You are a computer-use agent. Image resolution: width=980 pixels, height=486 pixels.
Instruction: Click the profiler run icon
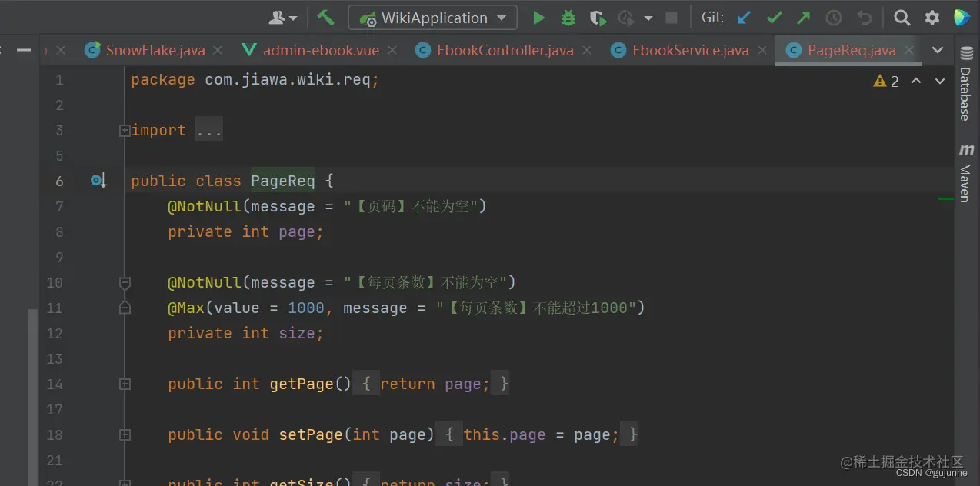click(x=625, y=17)
